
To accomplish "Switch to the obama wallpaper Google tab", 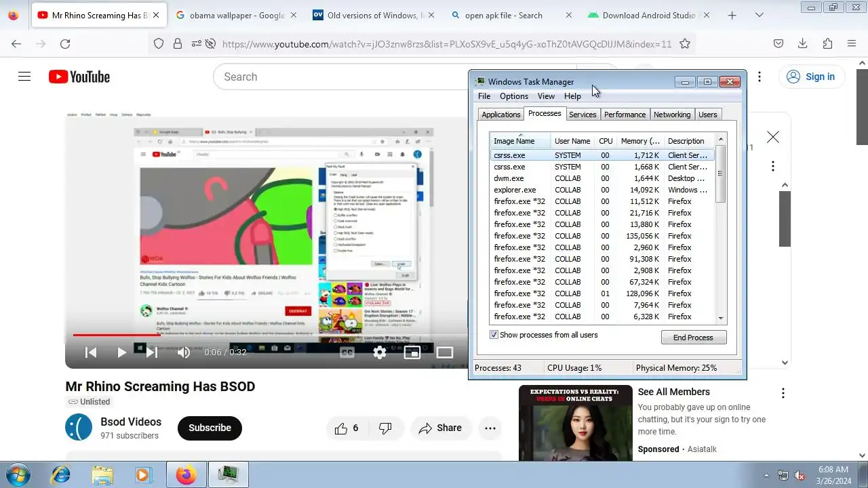I will click(x=237, y=15).
